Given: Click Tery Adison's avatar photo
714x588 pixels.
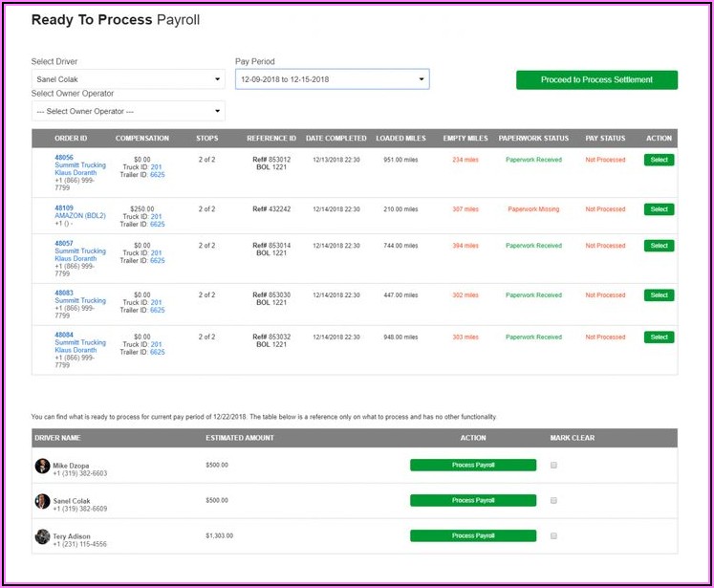Looking at the screenshot, I should coord(42,536).
